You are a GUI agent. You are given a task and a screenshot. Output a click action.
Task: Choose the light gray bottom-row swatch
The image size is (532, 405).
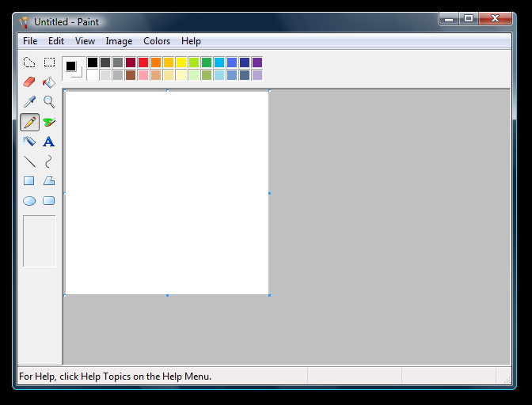pos(105,75)
